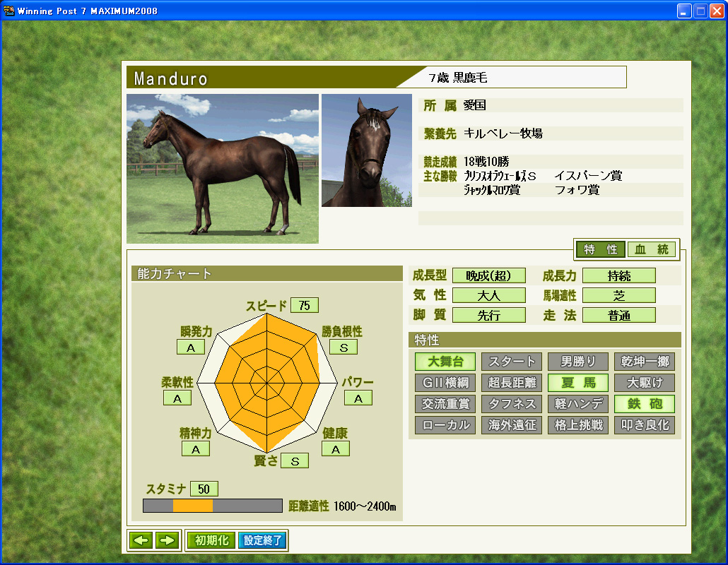Change the 走法 value 普通
This screenshot has width=728, height=565.
619,316
